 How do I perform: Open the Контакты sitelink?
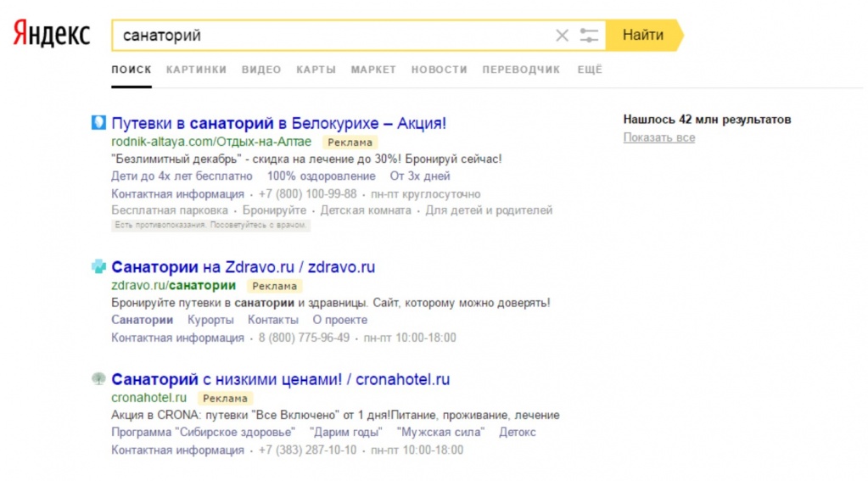(273, 320)
